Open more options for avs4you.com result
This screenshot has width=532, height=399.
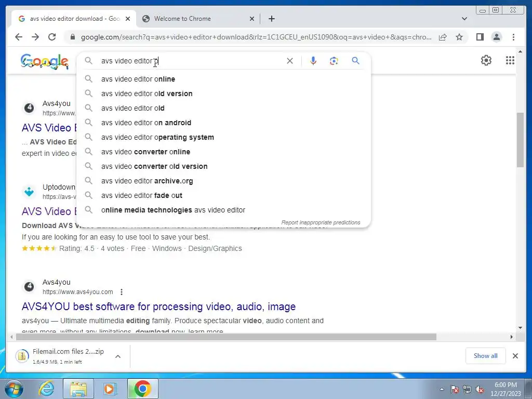pos(122,292)
